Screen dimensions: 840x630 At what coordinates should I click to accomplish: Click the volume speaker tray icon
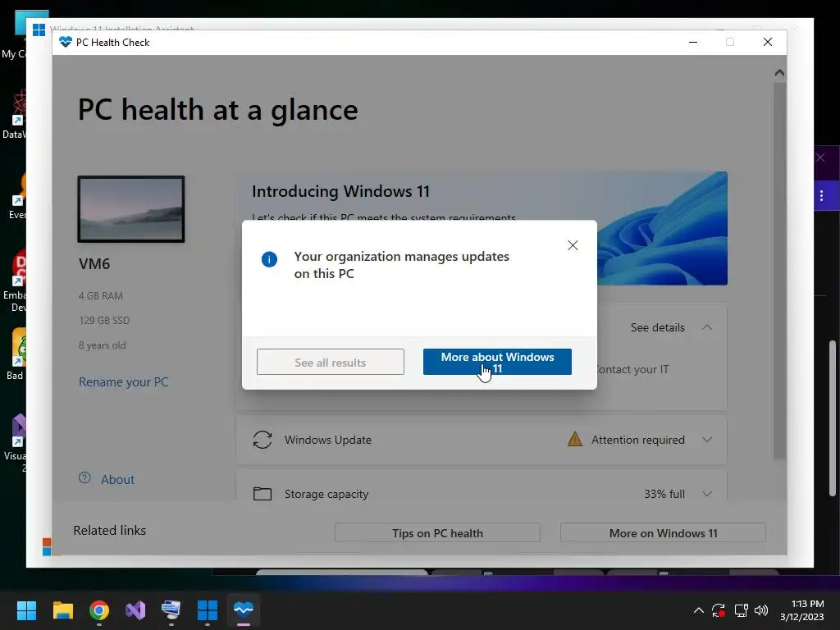(x=761, y=610)
